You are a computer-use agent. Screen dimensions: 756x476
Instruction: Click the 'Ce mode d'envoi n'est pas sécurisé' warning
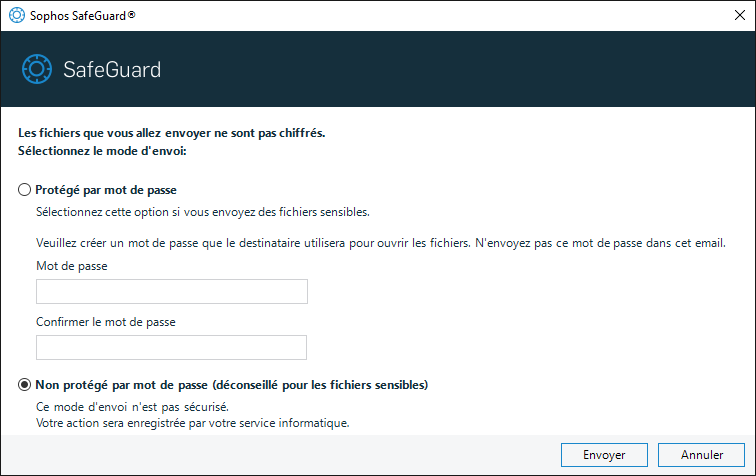point(132,406)
